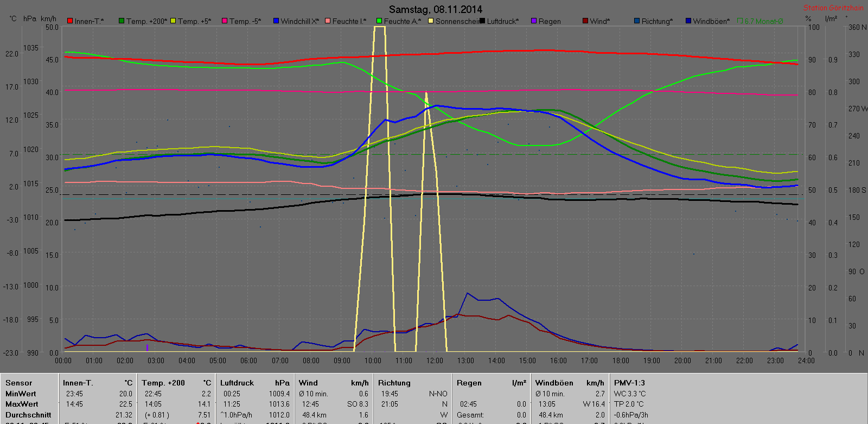
Task: Click the dark red Wind legend swatch
Action: pyautogui.click(x=585, y=21)
